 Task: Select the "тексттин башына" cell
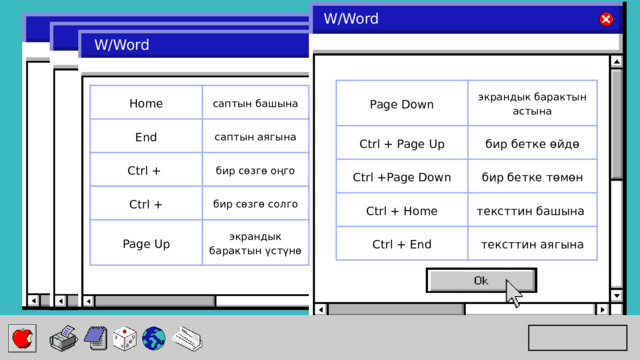(x=532, y=210)
